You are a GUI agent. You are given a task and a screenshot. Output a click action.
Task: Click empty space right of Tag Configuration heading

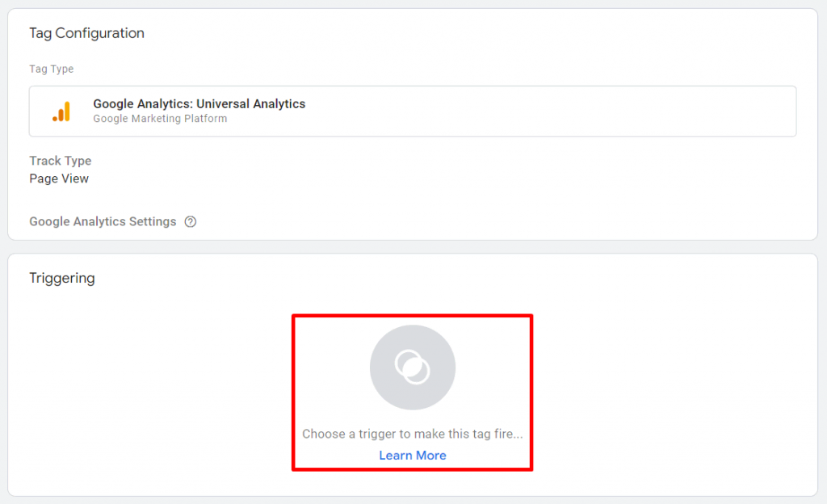click(x=485, y=33)
